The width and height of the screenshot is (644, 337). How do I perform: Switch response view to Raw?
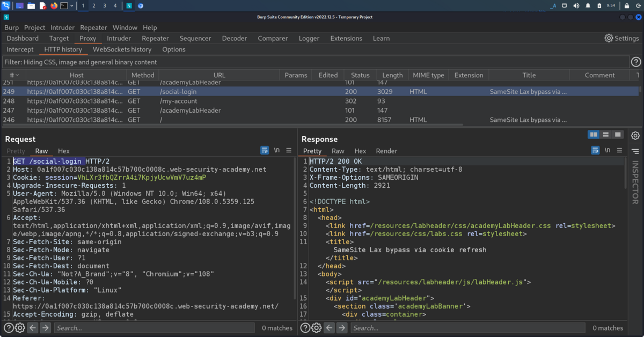point(338,151)
